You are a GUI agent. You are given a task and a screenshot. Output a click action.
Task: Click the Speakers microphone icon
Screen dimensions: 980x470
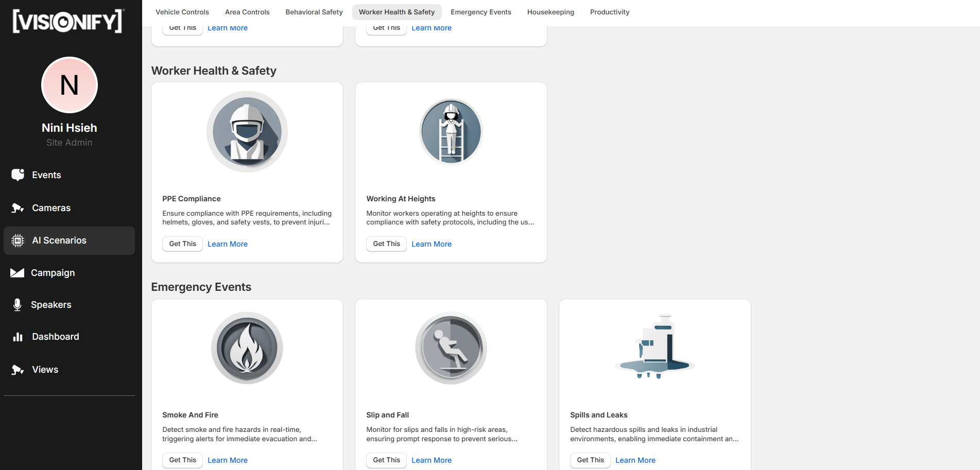pyautogui.click(x=18, y=305)
